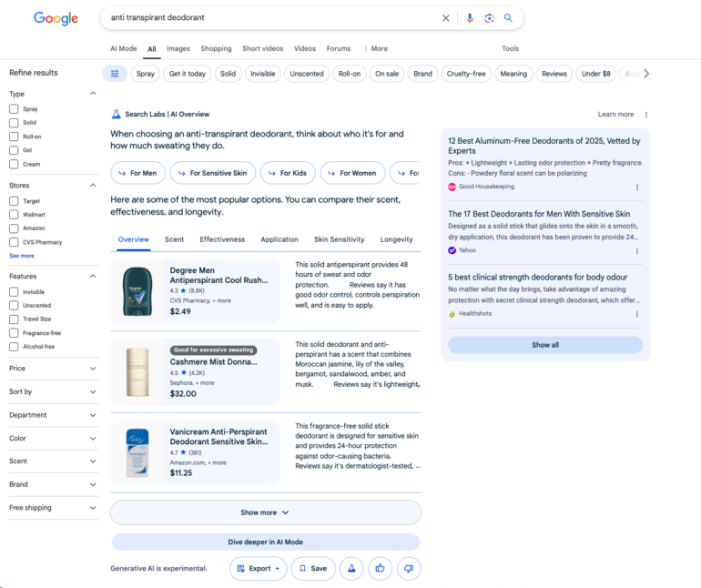Click the Show all sources button

coord(545,345)
